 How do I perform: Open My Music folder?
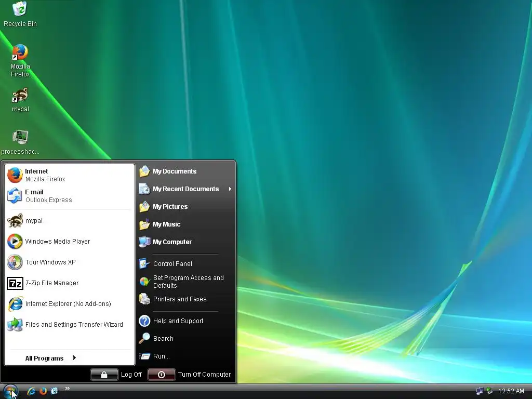[185, 224]
